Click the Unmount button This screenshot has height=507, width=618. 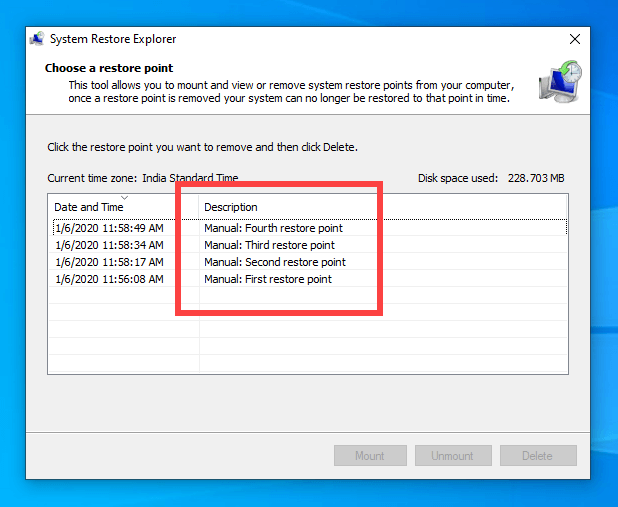tap(453, 456)
